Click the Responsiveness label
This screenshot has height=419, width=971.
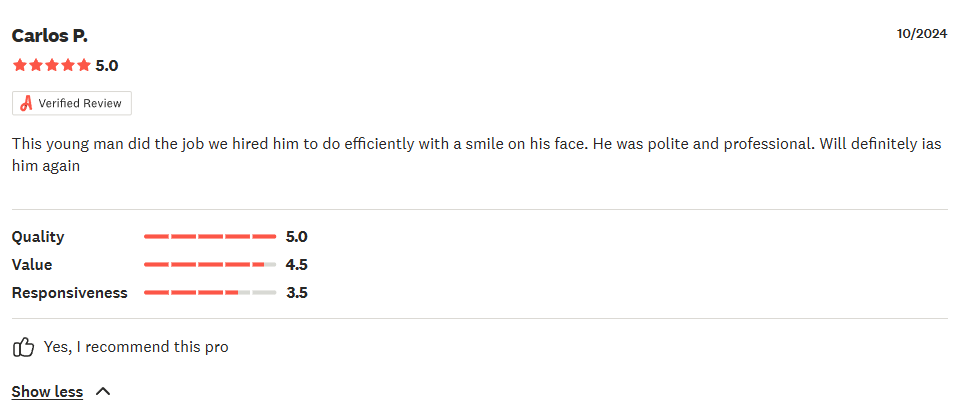69,293
